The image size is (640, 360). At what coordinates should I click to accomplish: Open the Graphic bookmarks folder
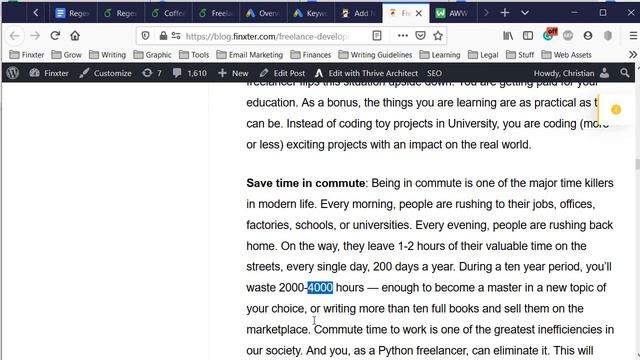tap(152, 55)
